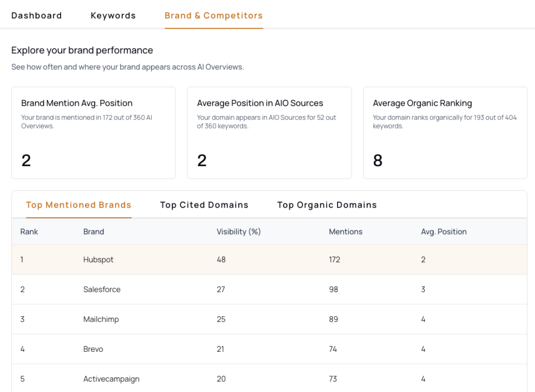The image size is (535, 392).
Task: Select the Brand & Competitors tab
Action: pos(213,16)
